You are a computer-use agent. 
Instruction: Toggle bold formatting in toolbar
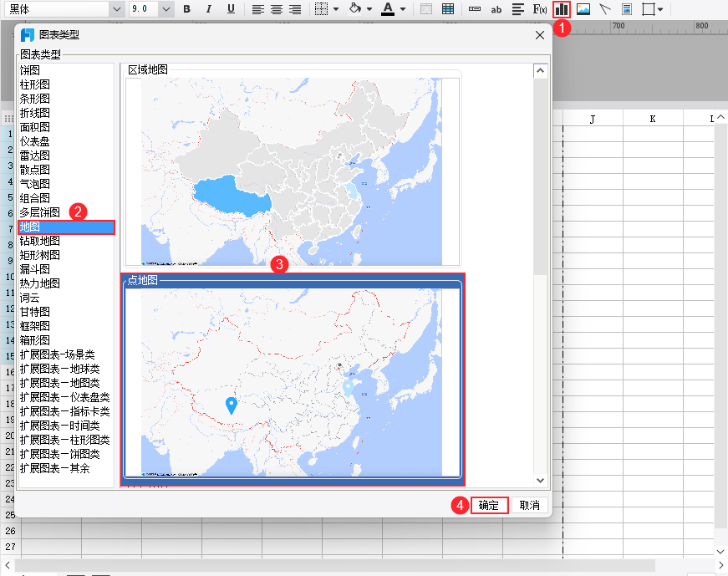(186, 9)
